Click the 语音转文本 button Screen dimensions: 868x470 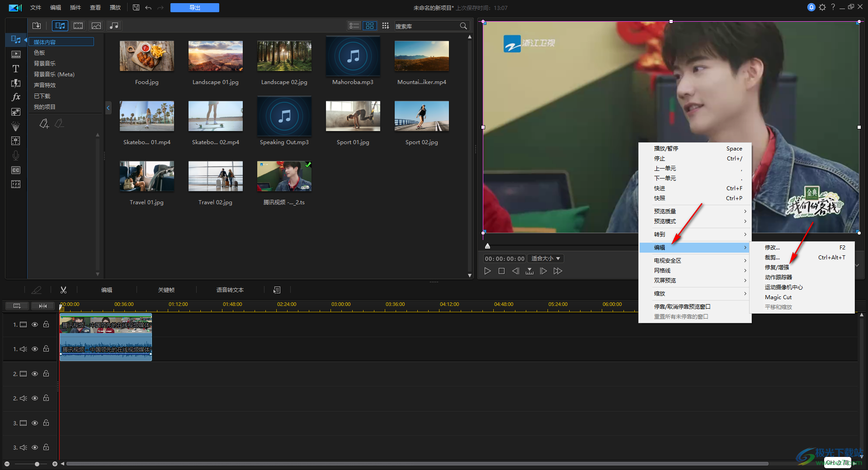(230, 290)
